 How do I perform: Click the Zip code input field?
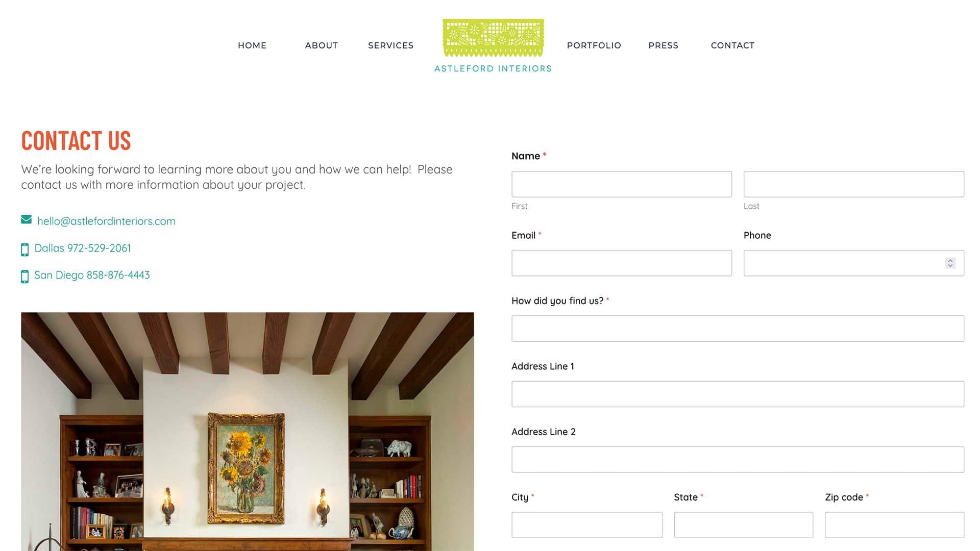coord(894,525)
